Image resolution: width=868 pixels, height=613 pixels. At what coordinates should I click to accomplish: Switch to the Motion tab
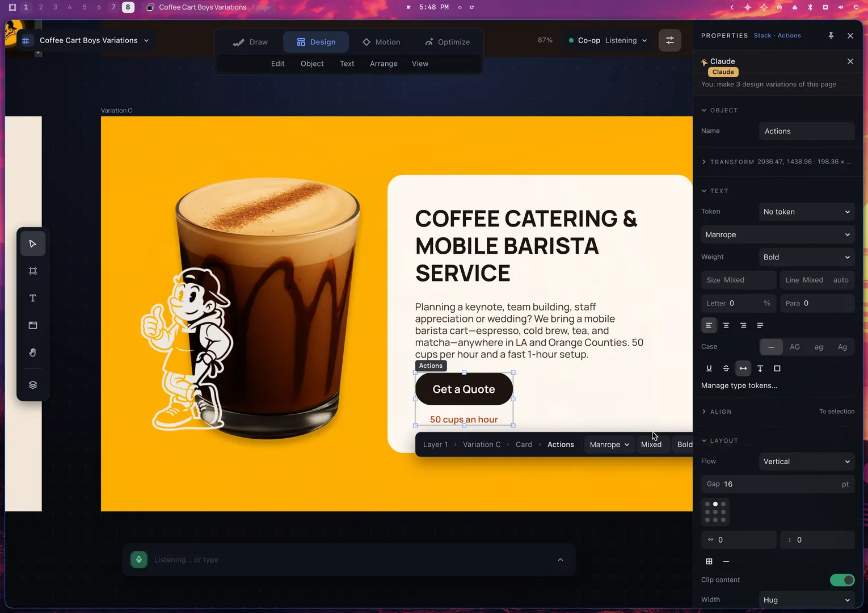coord(381,42)
